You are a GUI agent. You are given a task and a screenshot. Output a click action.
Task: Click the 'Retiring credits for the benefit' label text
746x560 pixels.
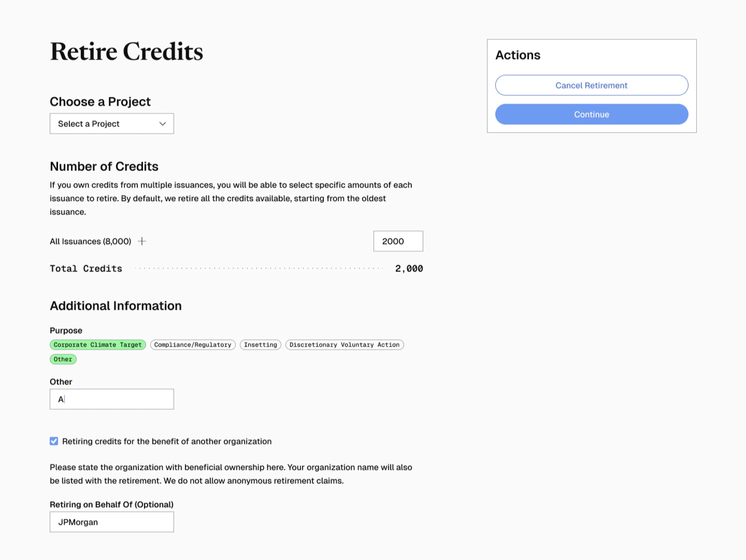[x=167, y=441]
